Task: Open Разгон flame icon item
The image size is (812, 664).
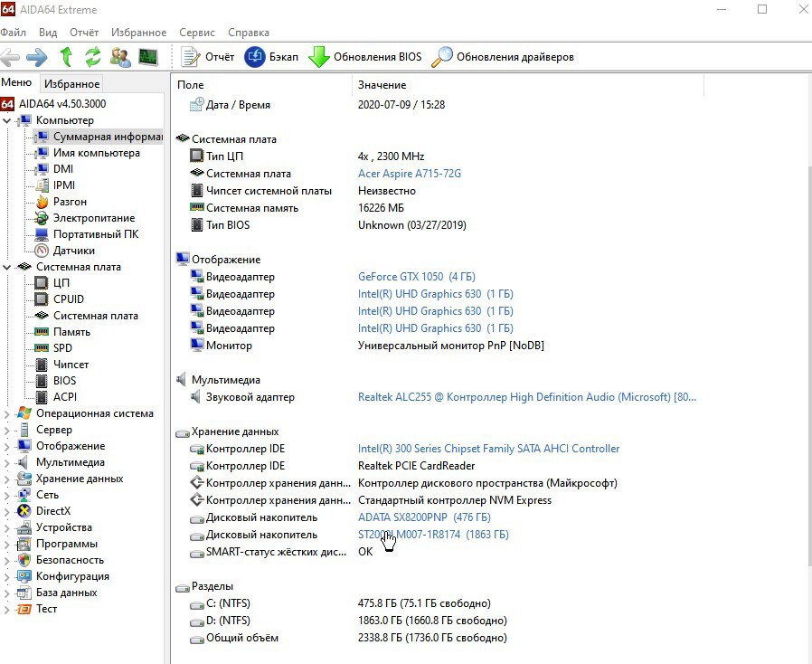Action: [61, 202]
